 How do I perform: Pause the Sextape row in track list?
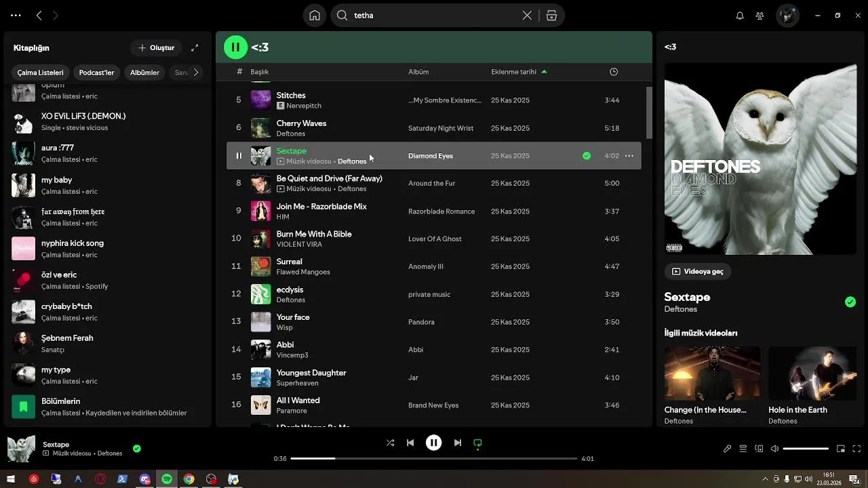(x=239, y=156)
